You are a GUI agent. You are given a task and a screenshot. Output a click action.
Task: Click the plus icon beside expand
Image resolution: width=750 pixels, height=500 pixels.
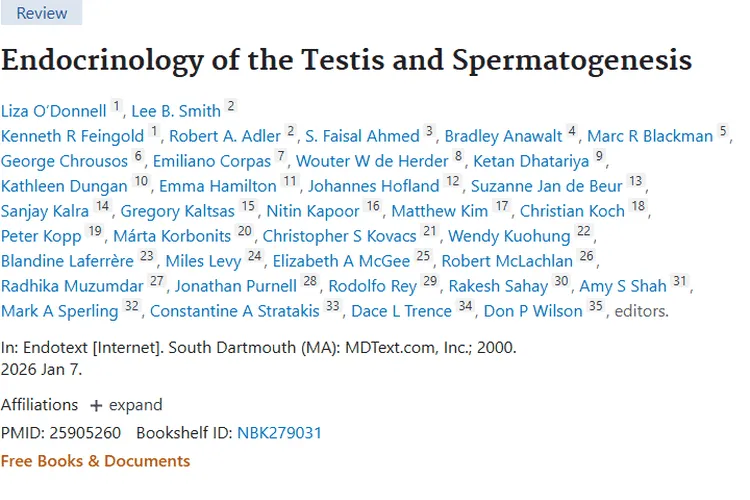tap(96, 406)
